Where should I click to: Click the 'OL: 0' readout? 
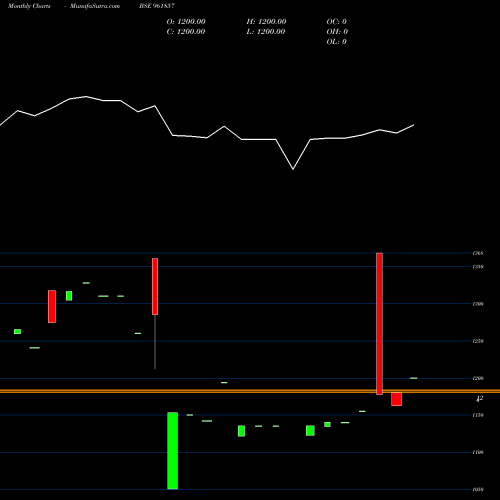[x=337, y=42]
